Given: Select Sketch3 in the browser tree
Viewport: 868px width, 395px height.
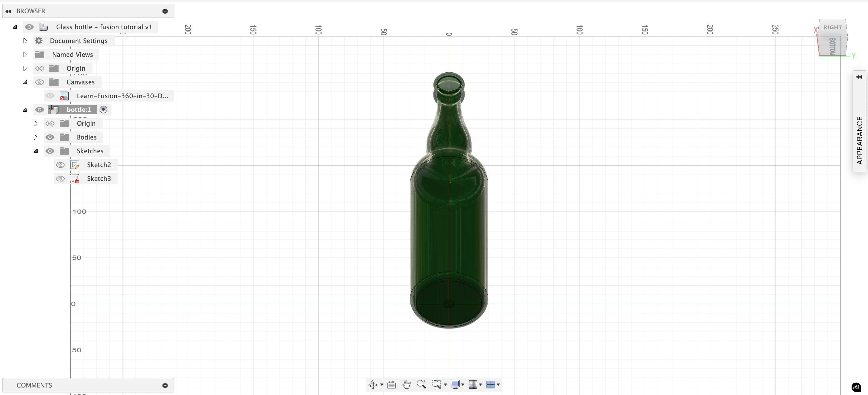Looking at the screenshot, I should point(99,179).
